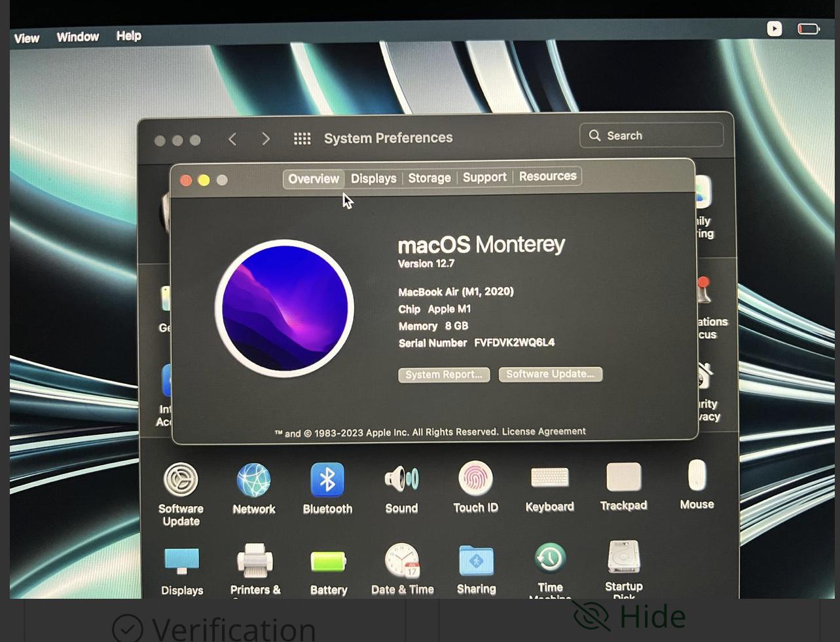
Task: Click the System Report button
Action: coord(444,375)
